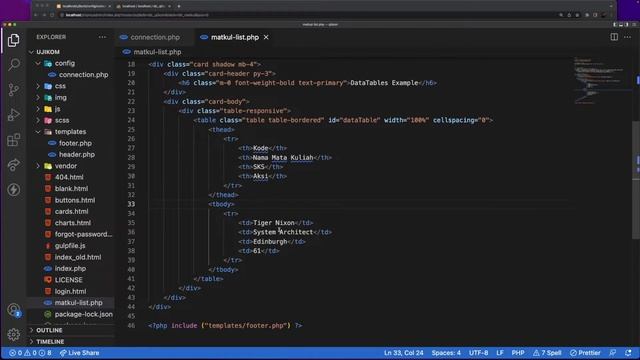Open notifications bell in status bar

(628, 353)
